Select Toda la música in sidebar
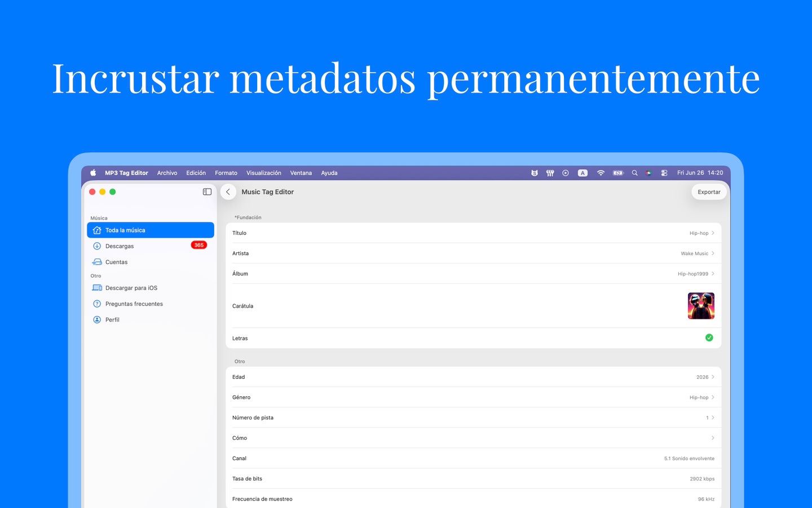 pyautogui.click(x=151, y=230)
